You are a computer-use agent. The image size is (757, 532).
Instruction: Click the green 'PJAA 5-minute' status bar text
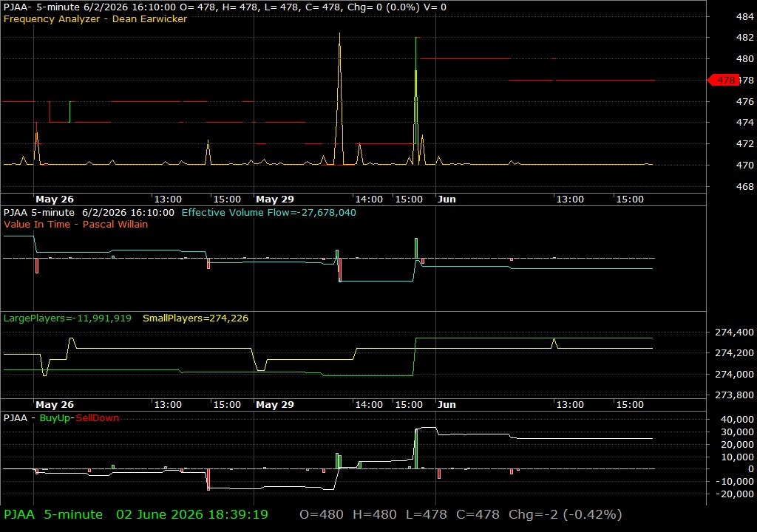[x=53, y=514]
